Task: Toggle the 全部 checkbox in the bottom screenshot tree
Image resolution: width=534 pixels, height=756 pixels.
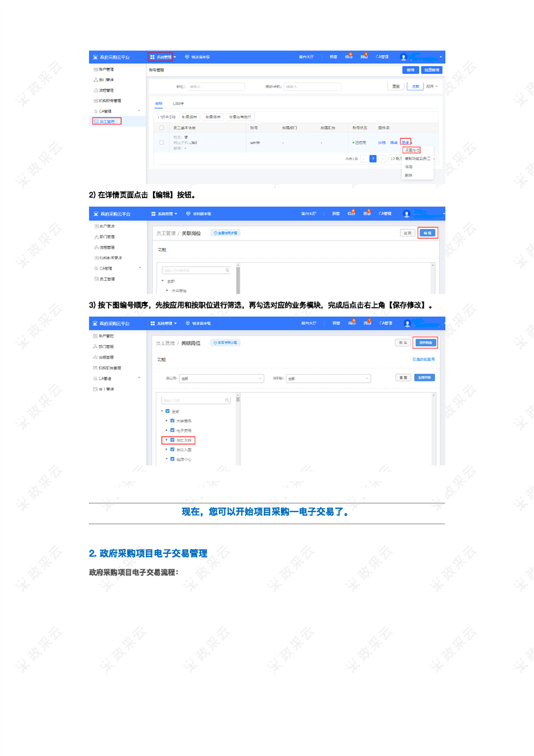Action: [168, 411]
